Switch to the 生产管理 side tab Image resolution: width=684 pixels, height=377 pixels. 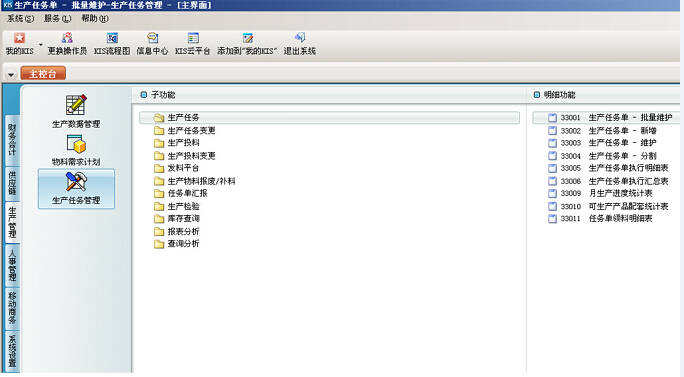(x=12, y=222)
